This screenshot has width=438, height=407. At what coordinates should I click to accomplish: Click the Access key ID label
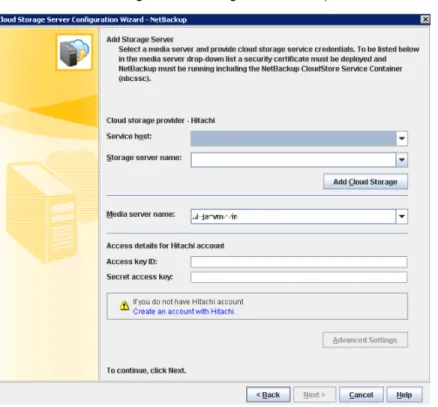132,262
